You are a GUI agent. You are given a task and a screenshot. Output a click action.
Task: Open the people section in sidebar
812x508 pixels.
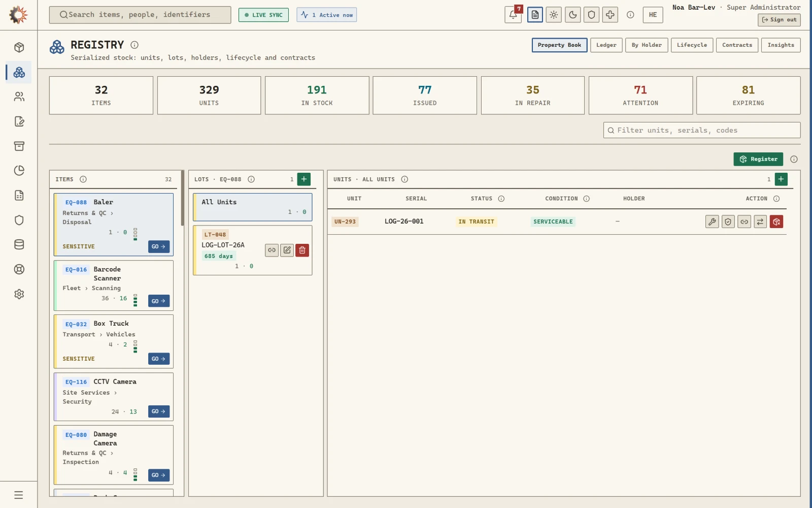(19, 97)
